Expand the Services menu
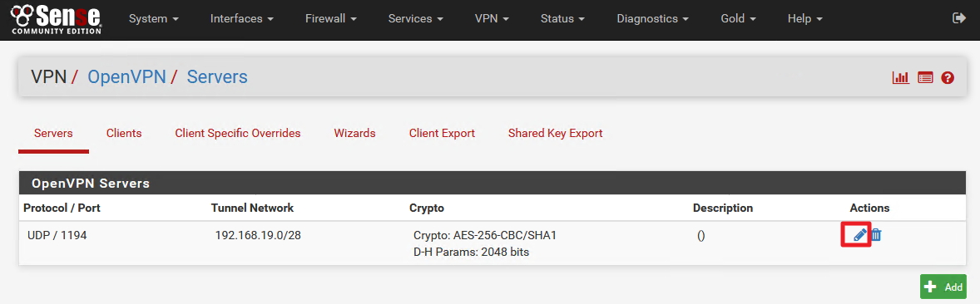Viewport: 980px width, 304px height. tap(416, 19)
